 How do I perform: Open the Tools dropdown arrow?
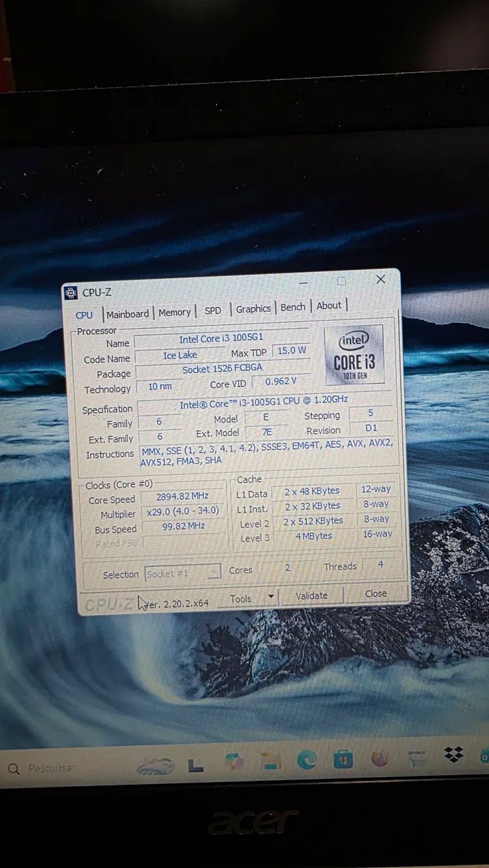pos(271,597)
